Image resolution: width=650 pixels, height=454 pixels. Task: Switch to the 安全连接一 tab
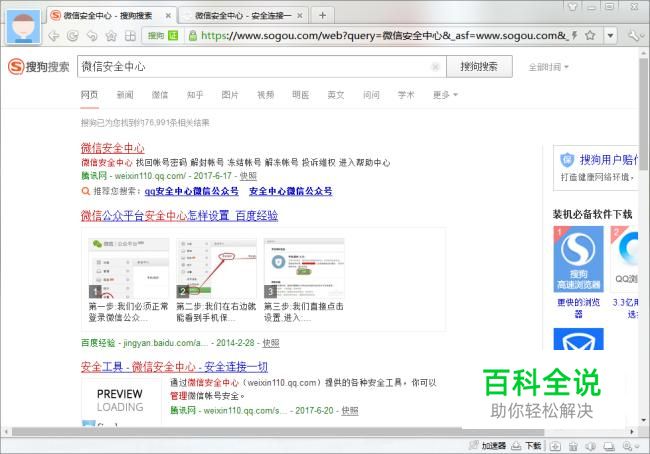click(243, 16)
